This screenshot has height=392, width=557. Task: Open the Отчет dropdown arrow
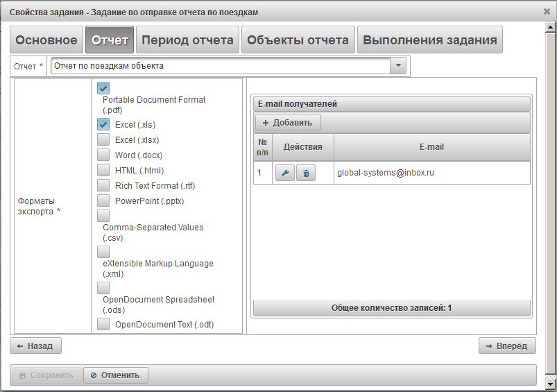398,66
